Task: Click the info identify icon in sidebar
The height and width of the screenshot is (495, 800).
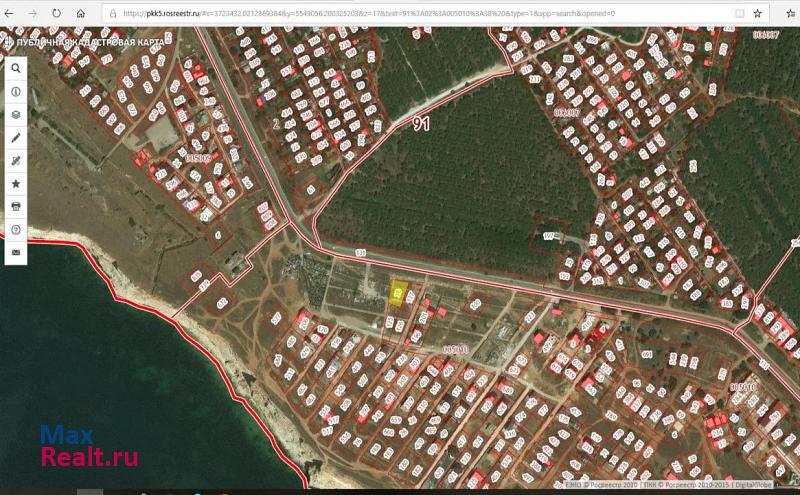Action: pos(16,91)
